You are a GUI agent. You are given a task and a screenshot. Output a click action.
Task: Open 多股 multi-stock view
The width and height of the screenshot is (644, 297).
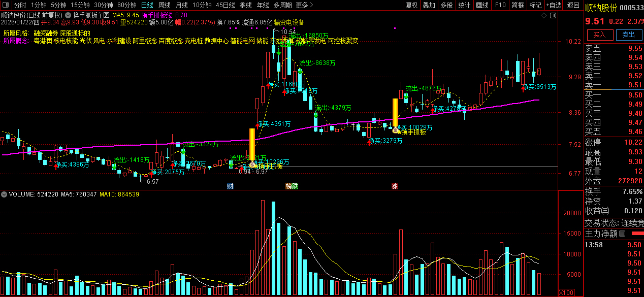(446, 5)
